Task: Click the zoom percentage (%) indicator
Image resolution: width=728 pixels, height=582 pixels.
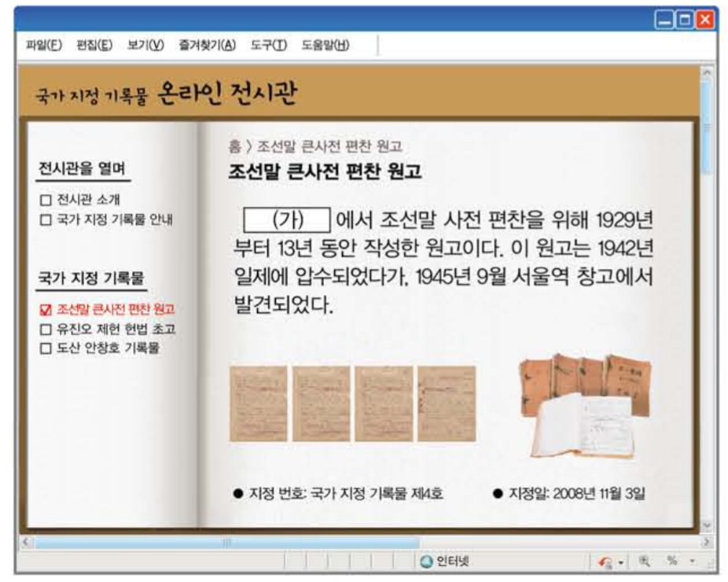Action: point(672,561)
